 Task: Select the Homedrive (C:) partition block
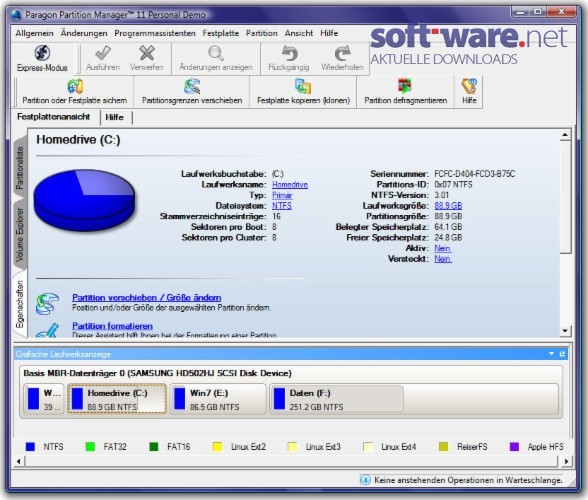[x=117, y=399]
